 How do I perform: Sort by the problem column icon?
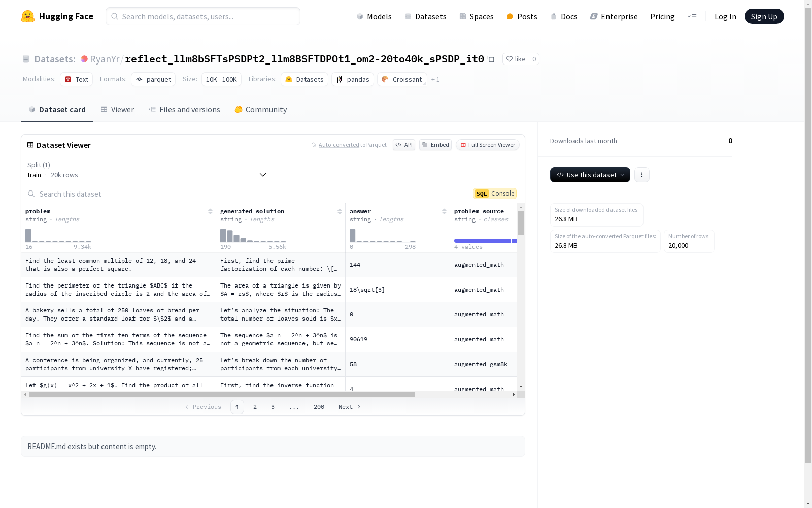tap(210, 211)
